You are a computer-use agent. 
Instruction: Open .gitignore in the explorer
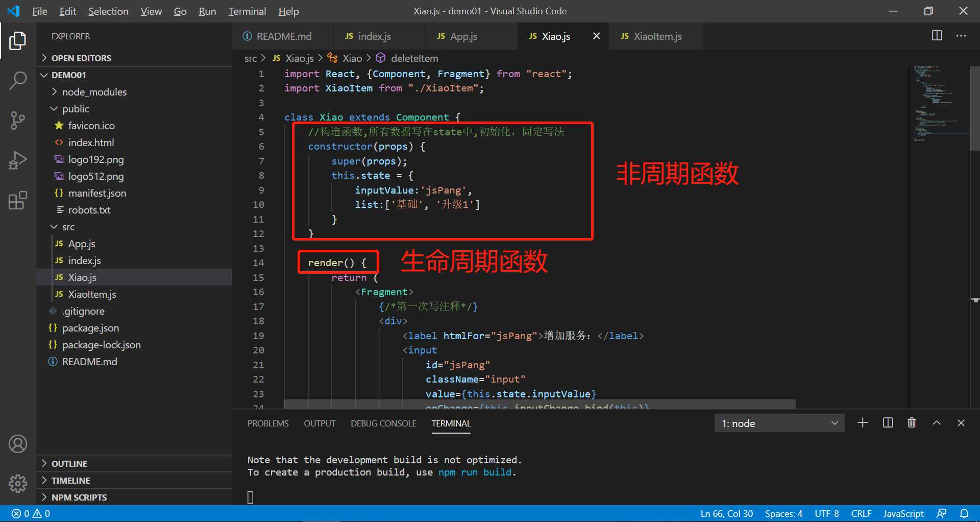[134, 311]
